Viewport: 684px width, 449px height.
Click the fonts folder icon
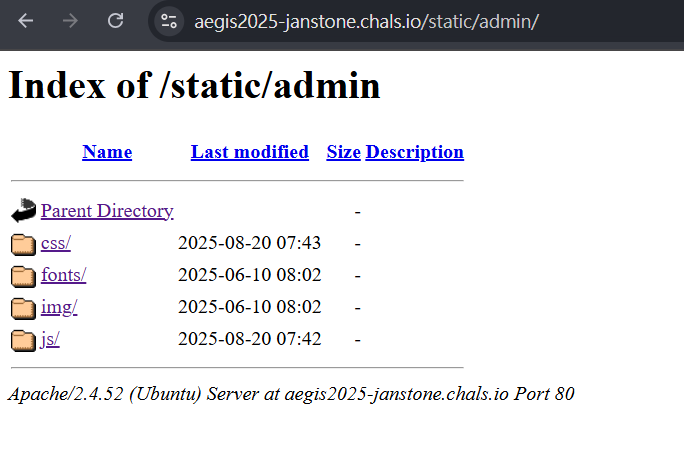pos(23,276)
